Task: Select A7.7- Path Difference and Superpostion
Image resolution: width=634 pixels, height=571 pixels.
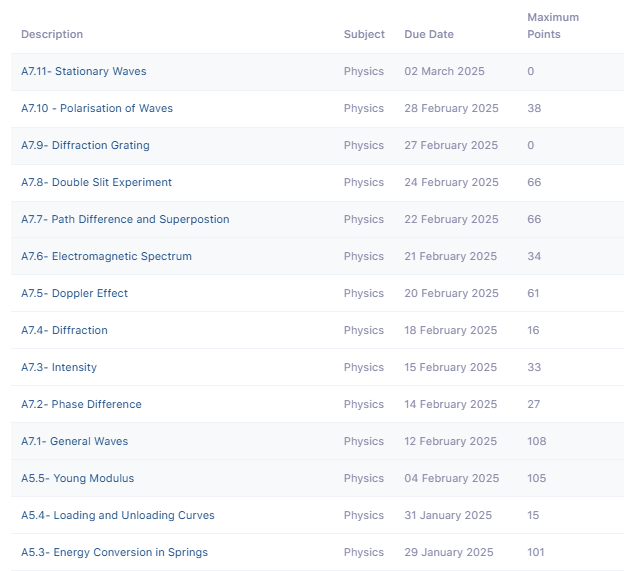Action: tap(125, 219)
